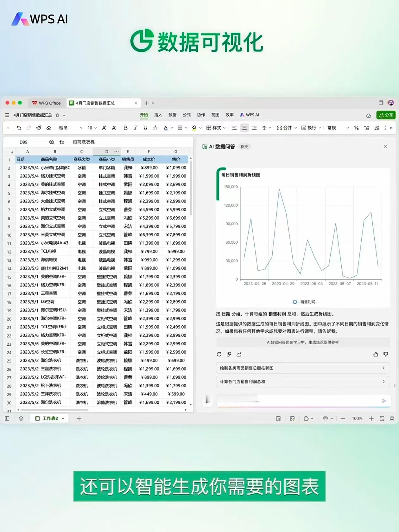This screenshot has width=399, height=532.
Task: Toggle center alignment
Action: (x=244, y=128)
